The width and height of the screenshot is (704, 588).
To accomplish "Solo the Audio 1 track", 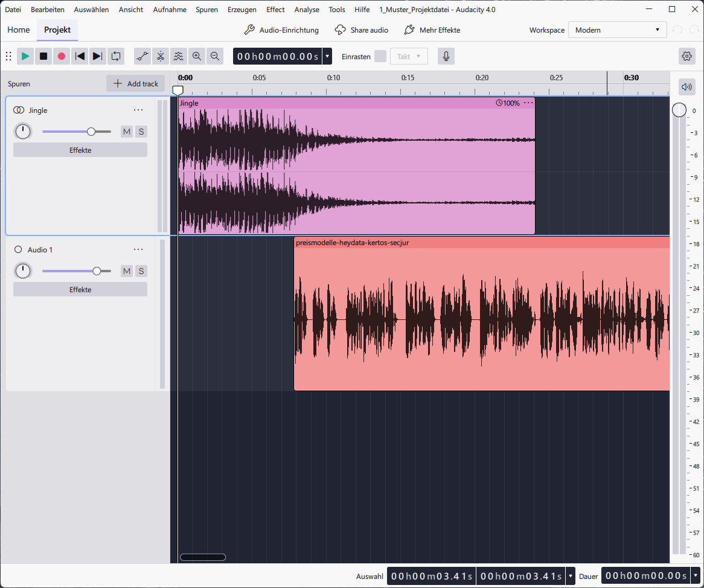I will (x=141, y=270).
